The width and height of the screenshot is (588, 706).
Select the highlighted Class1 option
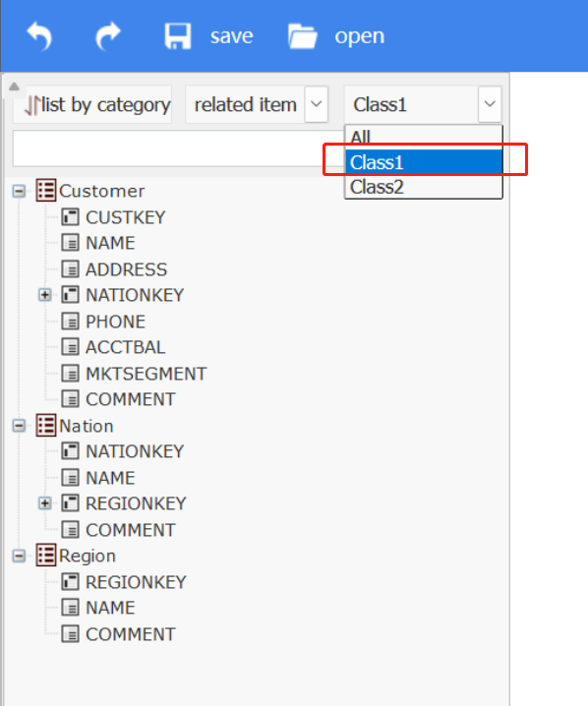pyautogui.click(x=423, y=162)
